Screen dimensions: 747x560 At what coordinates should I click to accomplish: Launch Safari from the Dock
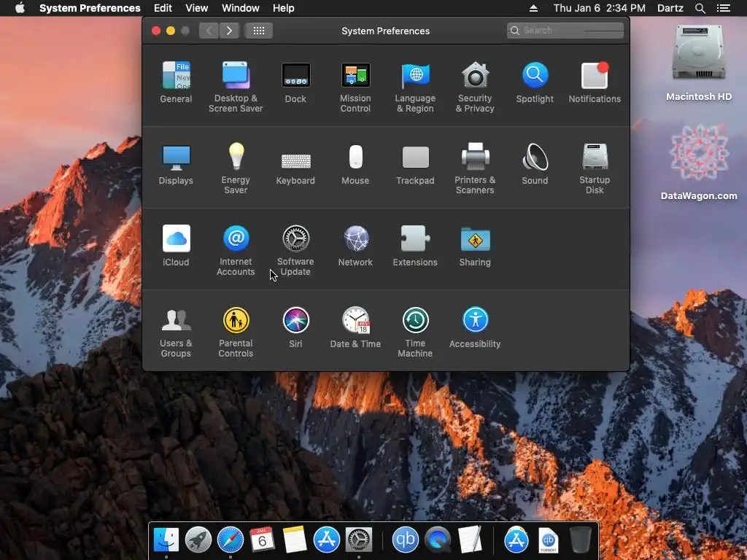231,540
